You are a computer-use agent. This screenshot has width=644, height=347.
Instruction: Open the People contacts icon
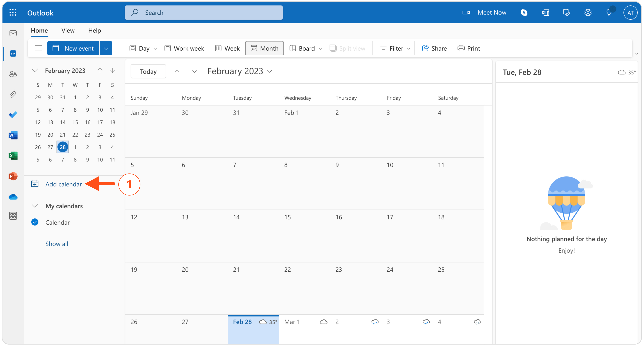point(13,74)
